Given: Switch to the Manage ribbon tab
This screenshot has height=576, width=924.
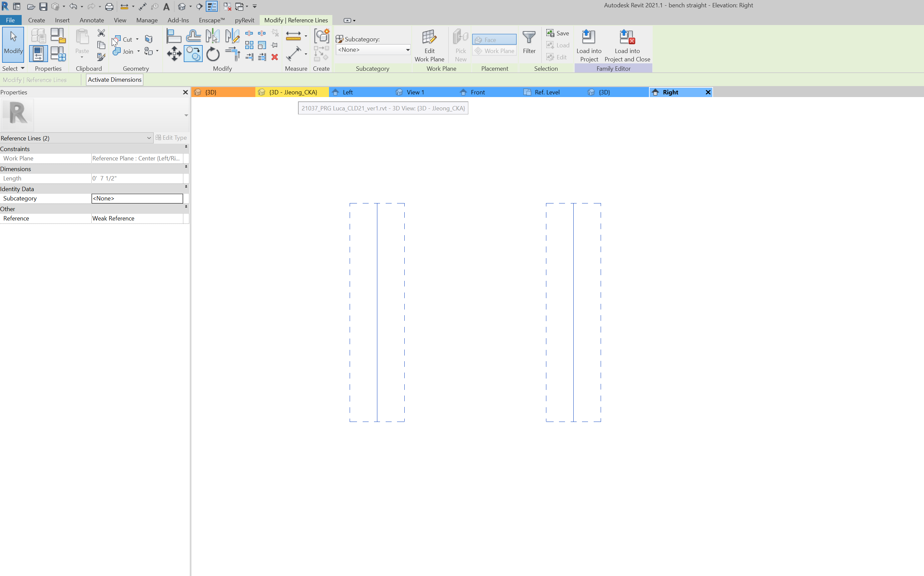Looking at the screenshot, I should [147, 20].
